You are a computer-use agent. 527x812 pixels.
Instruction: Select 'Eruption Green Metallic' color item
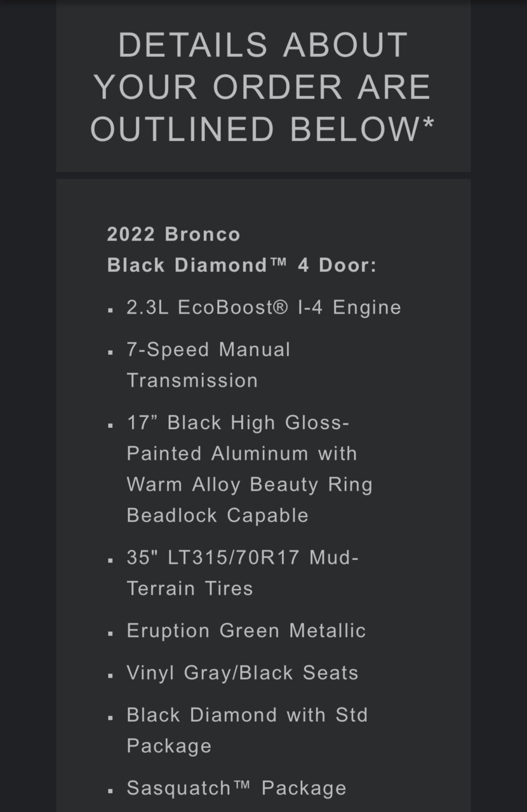tap(246, 630)
